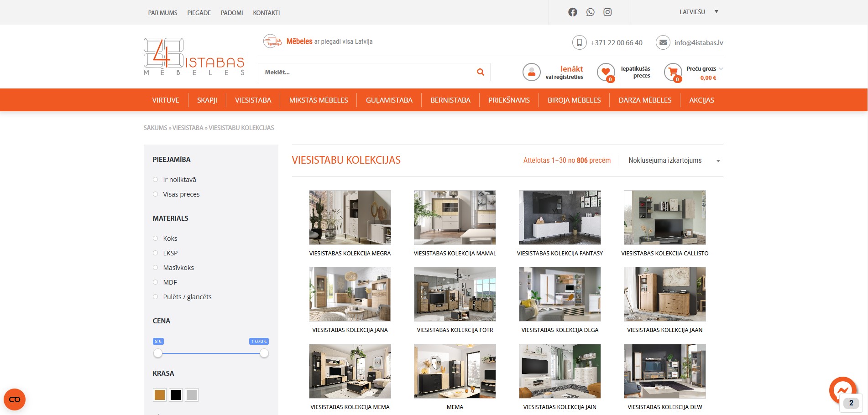868x415 pixels.
Task: Select the 'MDF' material filter
Action: [156, 282]
